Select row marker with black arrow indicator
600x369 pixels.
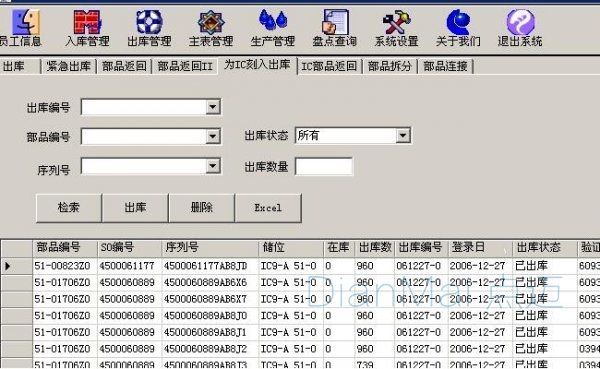point(16,266)
